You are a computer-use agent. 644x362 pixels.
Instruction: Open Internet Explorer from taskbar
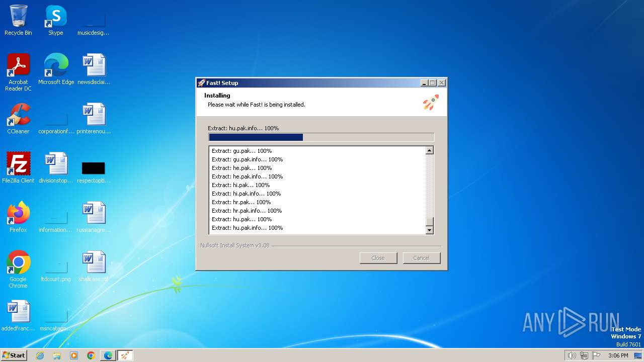tap(40, 355)
